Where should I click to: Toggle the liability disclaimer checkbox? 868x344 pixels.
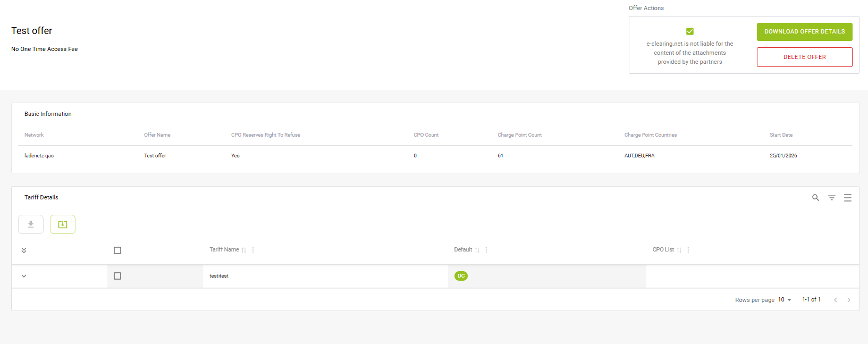tap(690, 31)
